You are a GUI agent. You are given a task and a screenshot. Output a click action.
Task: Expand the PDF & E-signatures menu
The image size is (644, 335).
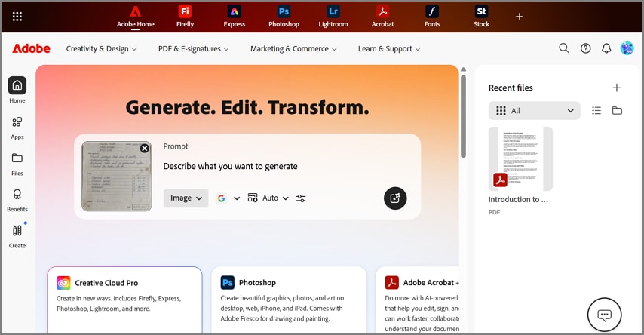(194, 48)
